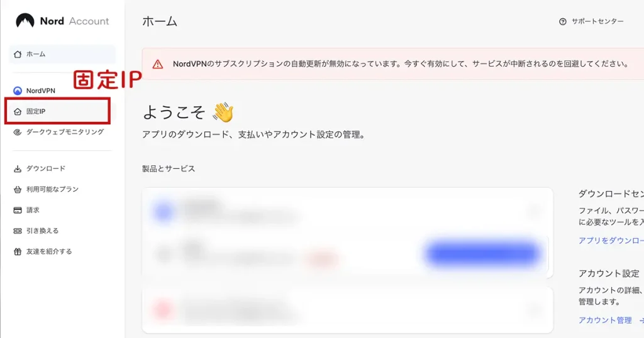The height and width of the screenshot is (338, 644).
Task: Click the dark web monitoring spiral icon
Action: [x=18, y=132]
